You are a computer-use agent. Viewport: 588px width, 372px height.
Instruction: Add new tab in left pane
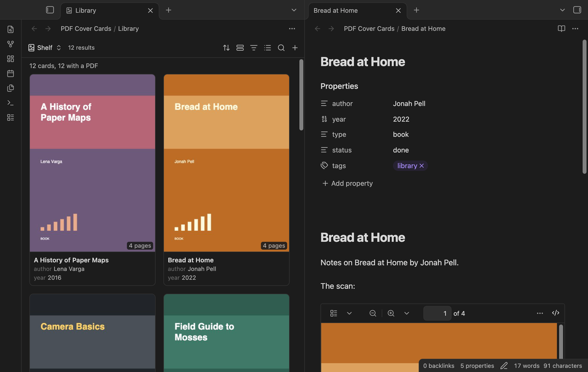tap(168, 10)
